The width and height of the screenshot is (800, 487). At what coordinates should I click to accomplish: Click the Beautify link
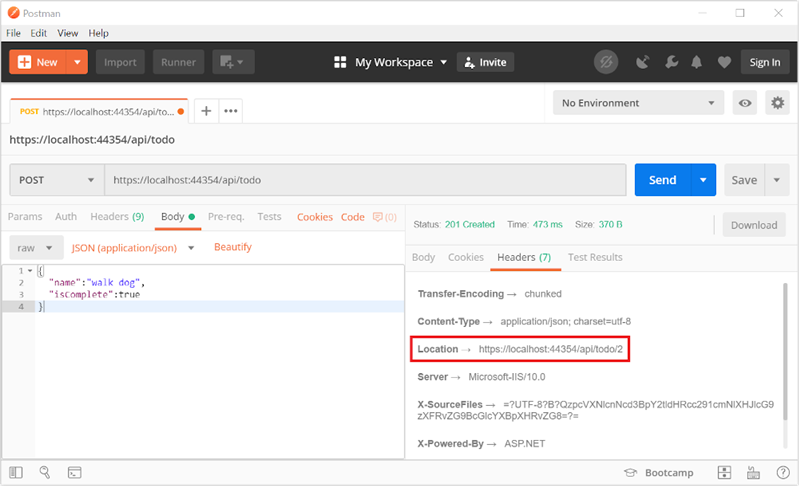click(x=232, y=247)
